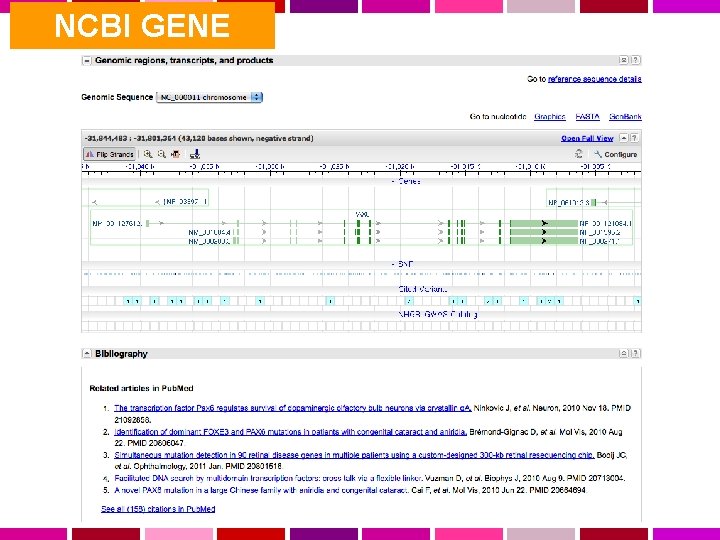Open the Facilitated DNA search multidomain article
This screenshot has height=540, width=720.
[x=267, y=478]
